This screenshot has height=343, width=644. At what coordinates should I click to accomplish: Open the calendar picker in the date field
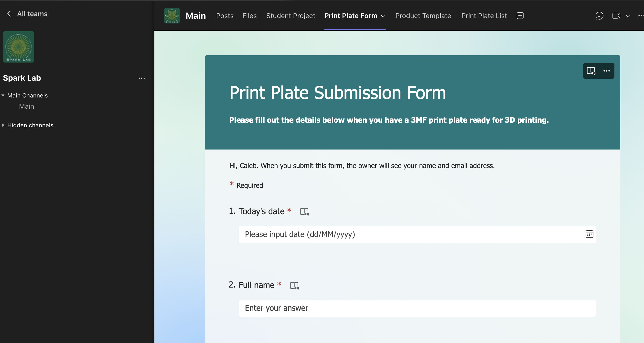[590, 234]
